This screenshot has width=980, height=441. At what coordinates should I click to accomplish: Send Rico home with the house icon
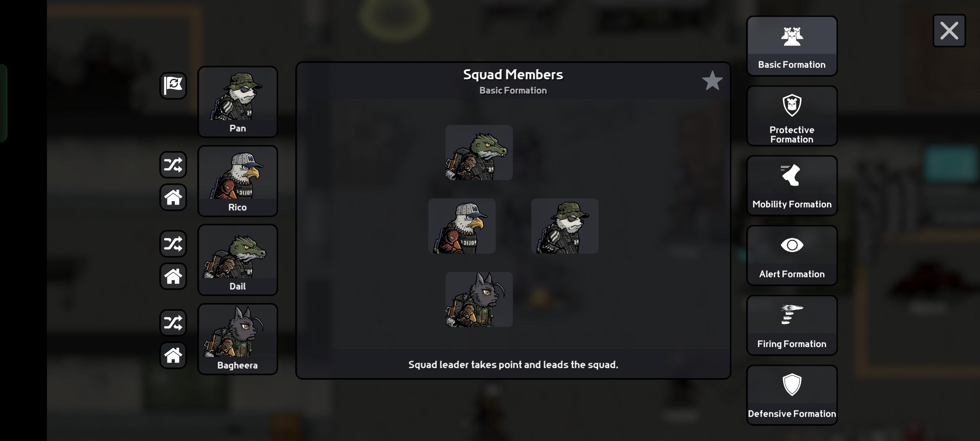coord(173,197)
